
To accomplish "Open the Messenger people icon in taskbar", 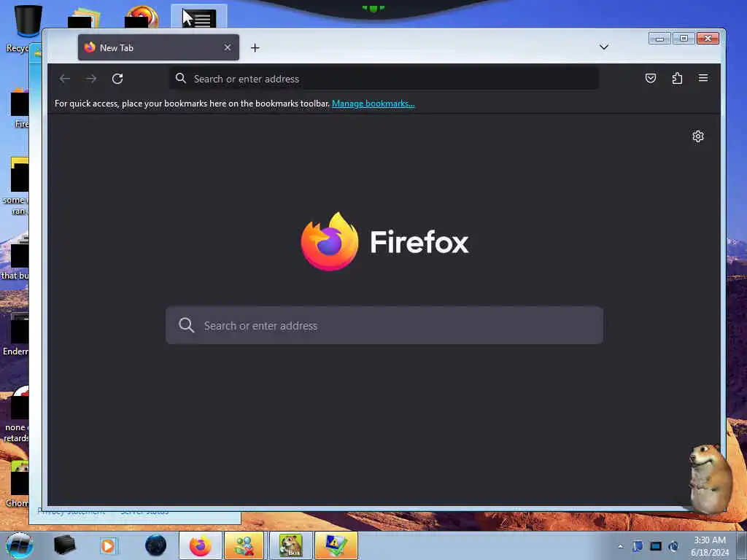I will (244, 545).
